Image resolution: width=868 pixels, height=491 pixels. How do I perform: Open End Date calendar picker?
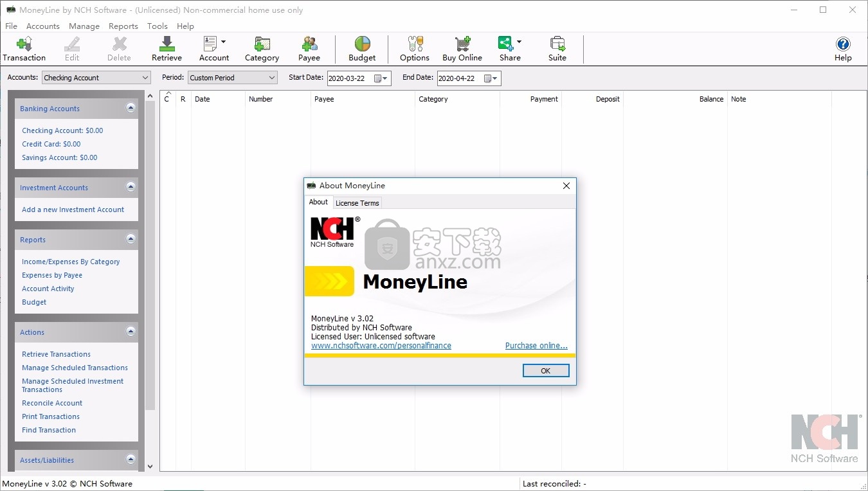[491, 78]
